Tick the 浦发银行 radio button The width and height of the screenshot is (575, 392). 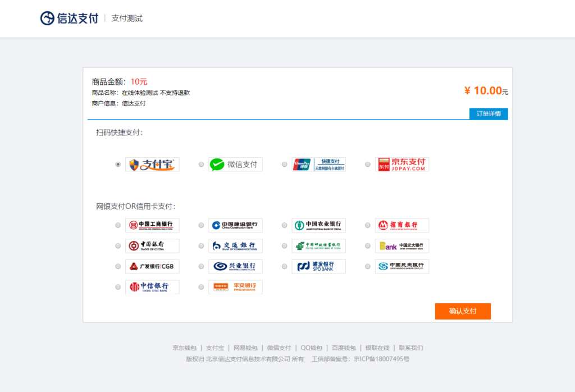pyautogui.click(x=284, y=266)
